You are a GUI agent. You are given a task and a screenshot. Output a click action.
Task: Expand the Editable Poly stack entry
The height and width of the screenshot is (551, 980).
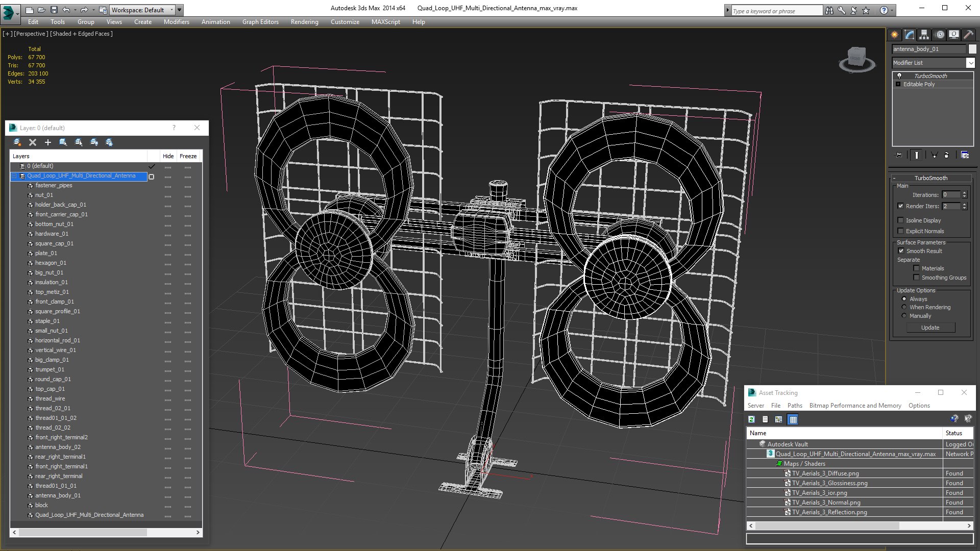coord(898,84)
